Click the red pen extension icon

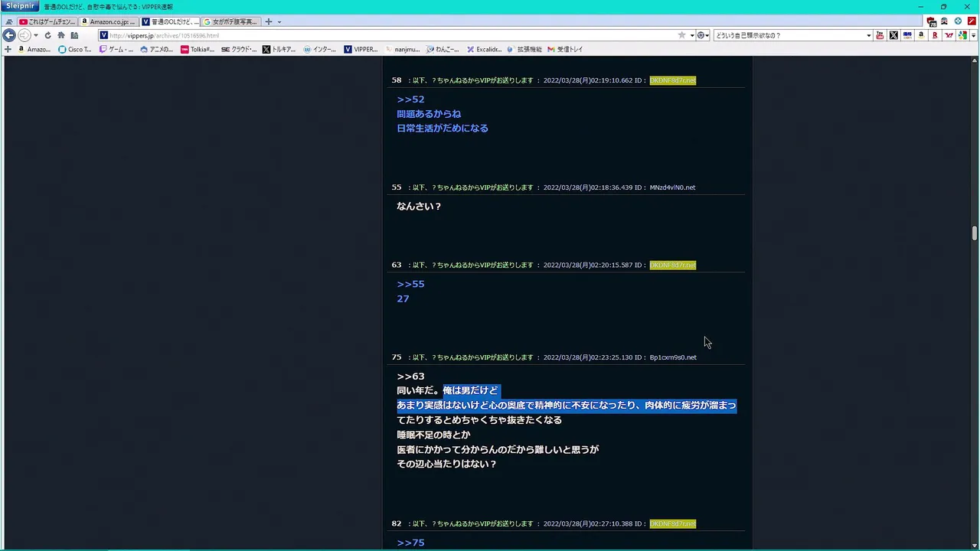(x=972, y=21)
